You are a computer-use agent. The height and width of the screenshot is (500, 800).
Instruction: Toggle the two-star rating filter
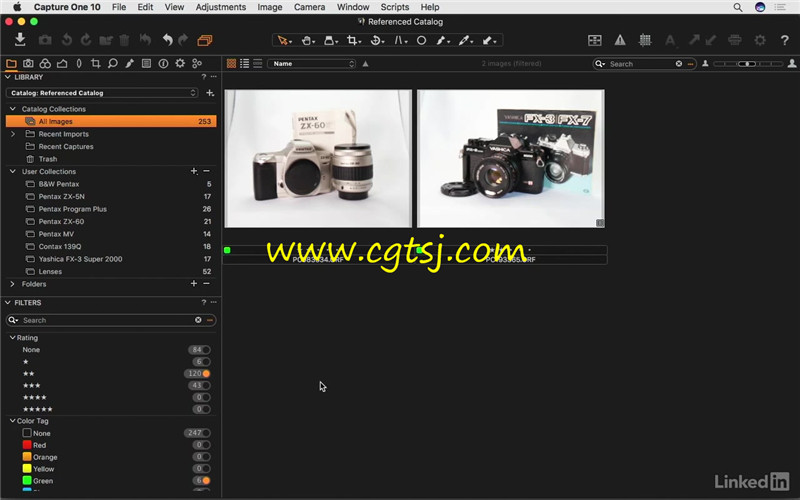(x=206, y=373)
